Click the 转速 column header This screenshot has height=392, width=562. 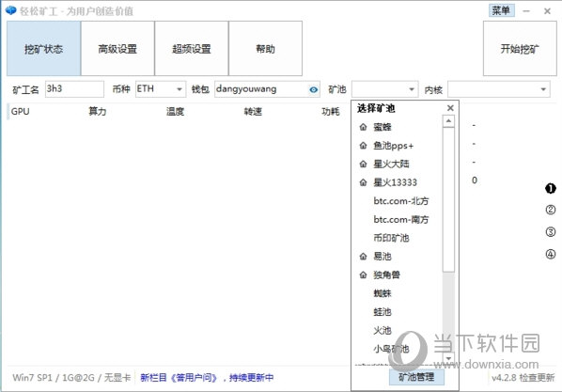[x=253, y=112]
